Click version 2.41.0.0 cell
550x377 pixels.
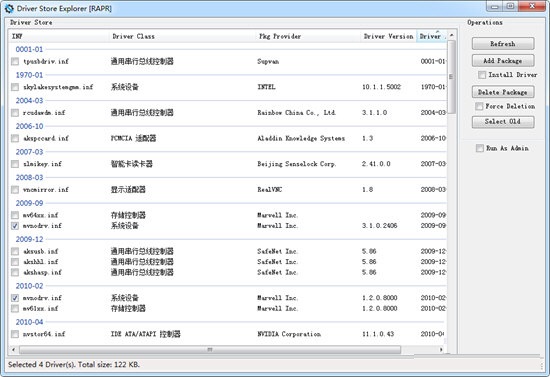376,164
